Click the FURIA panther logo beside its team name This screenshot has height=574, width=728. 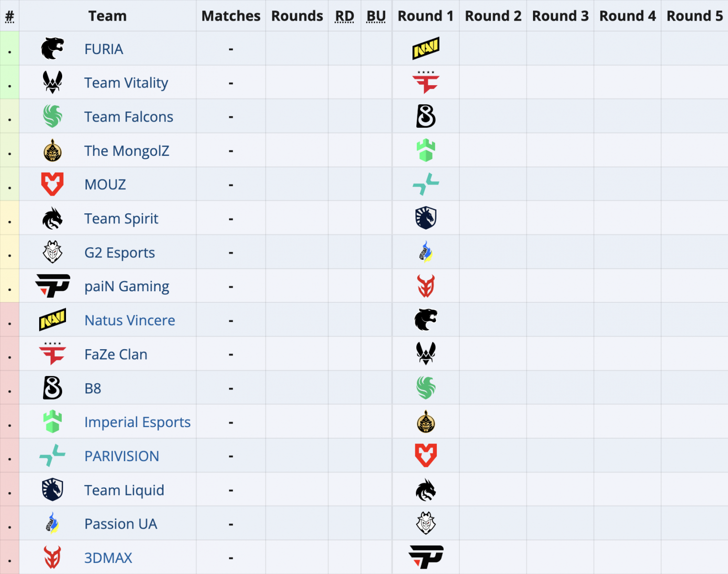tap(53, 49)
